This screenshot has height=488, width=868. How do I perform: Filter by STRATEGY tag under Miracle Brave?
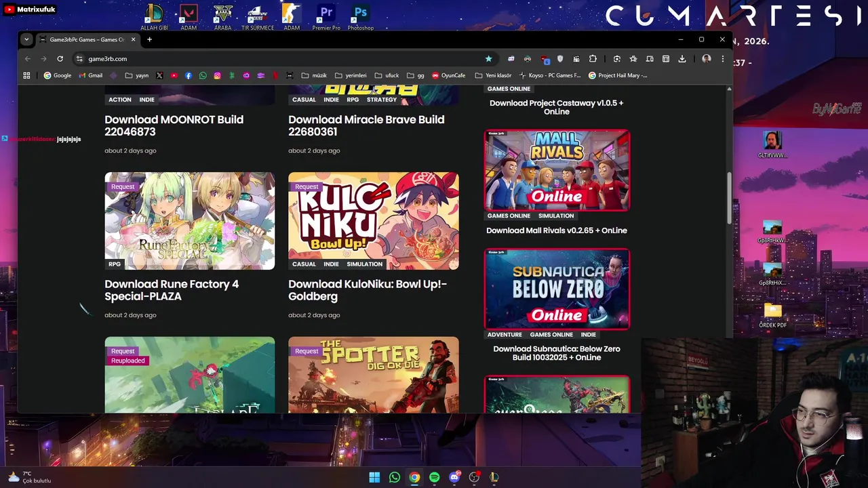coord(382,100)
